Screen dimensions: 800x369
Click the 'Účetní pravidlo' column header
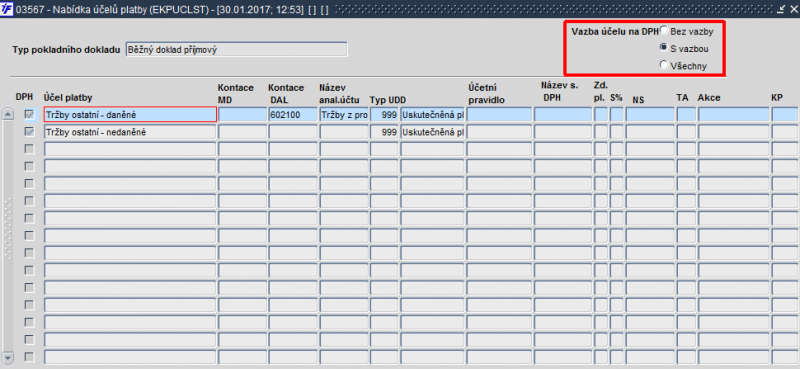point(486,94)
